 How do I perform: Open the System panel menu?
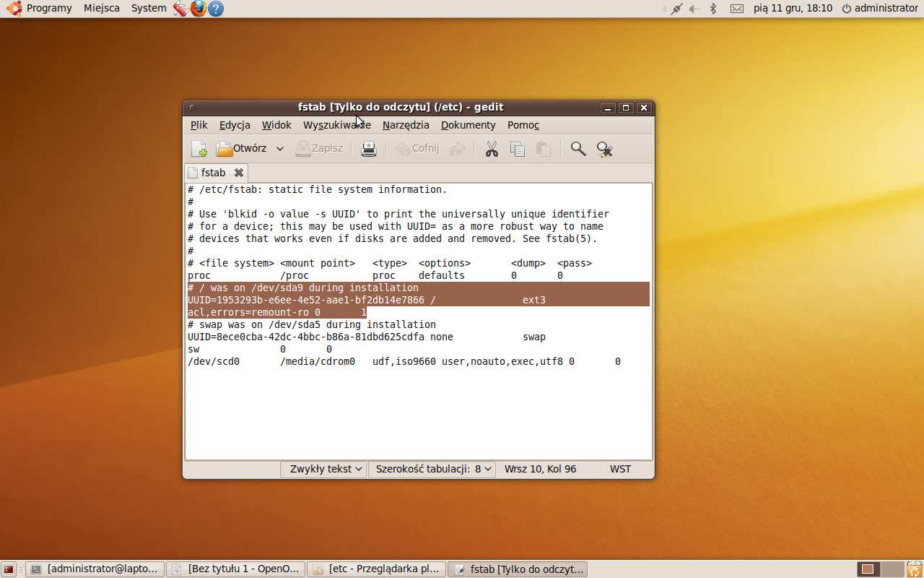[x=149, y=8]
